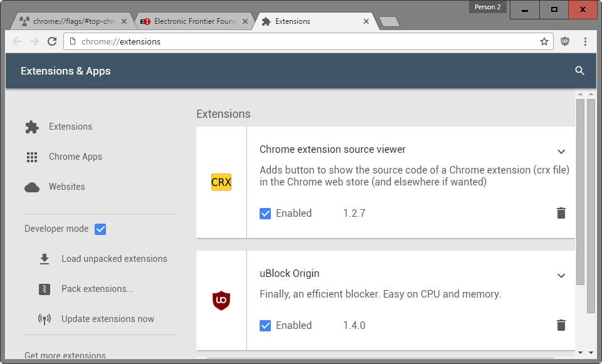Open Websites section in sidebar

(67, 187)
